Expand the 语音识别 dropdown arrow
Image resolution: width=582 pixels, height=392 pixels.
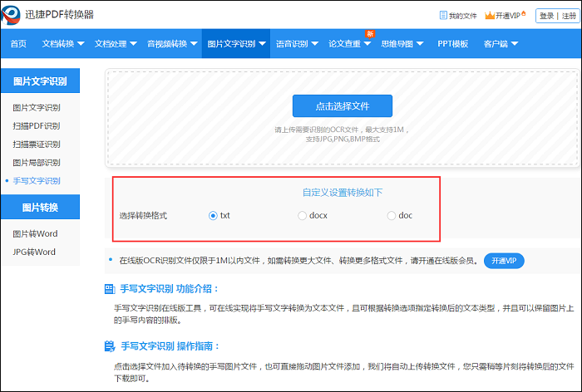point(315,44)
